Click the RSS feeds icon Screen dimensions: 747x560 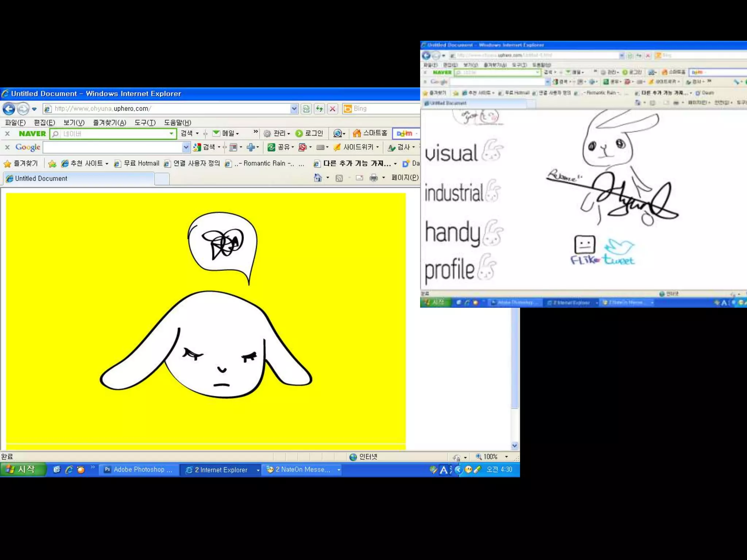(x=339, y=178)
